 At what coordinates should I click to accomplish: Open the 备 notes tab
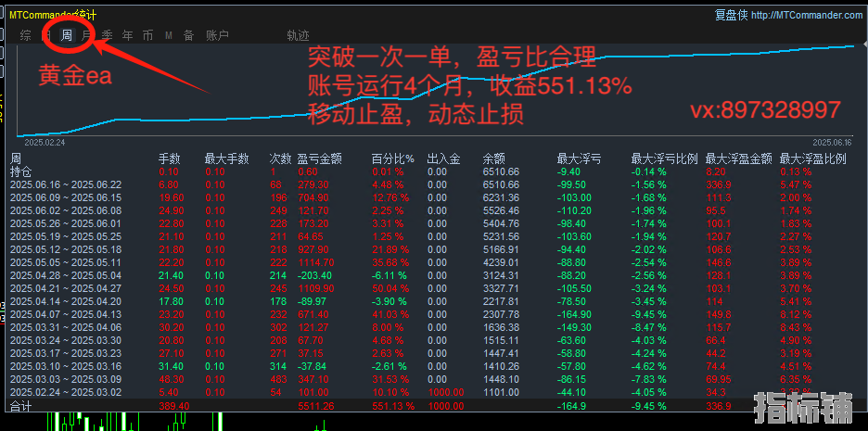[x=189, y=35]
